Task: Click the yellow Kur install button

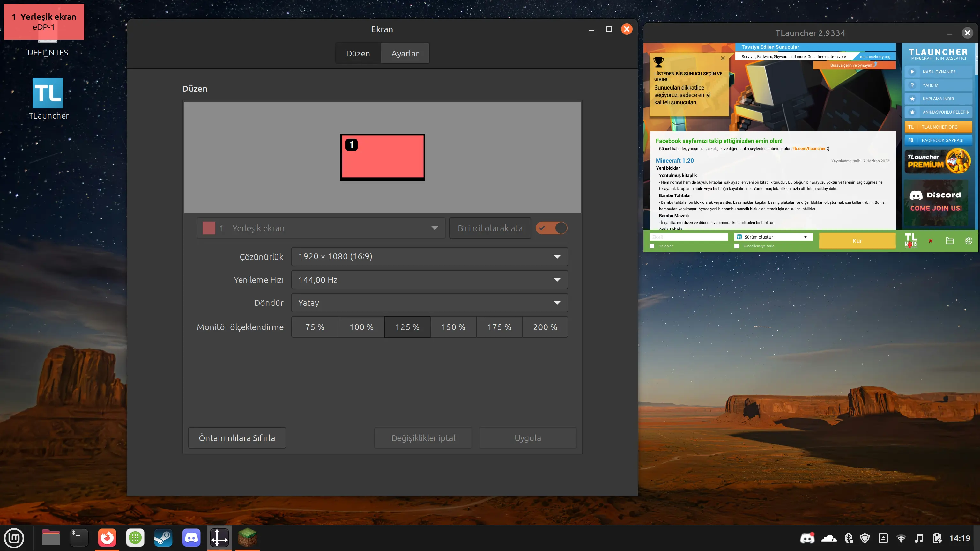Action: coord(857,241)
